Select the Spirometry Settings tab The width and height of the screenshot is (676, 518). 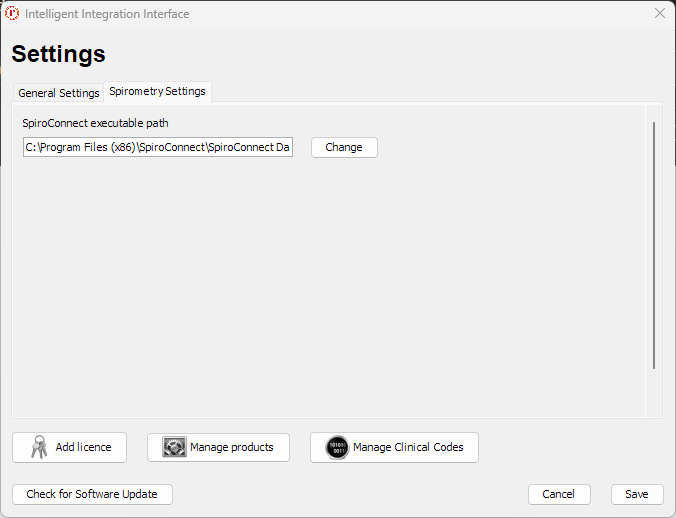157,91
